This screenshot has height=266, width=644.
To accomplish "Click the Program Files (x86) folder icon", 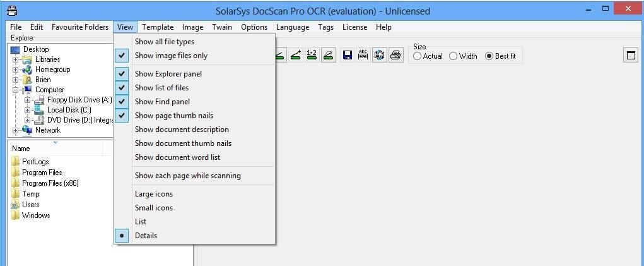I will point(16,183).
